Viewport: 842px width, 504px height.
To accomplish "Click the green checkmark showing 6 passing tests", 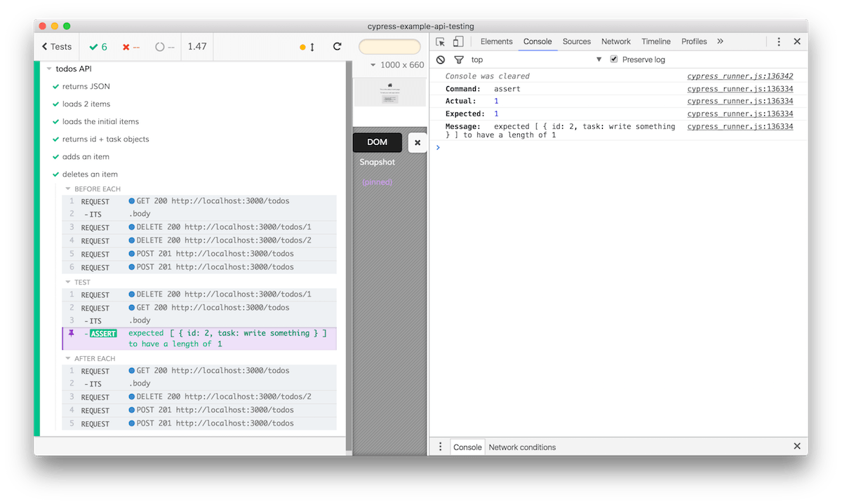I will 98,46.
